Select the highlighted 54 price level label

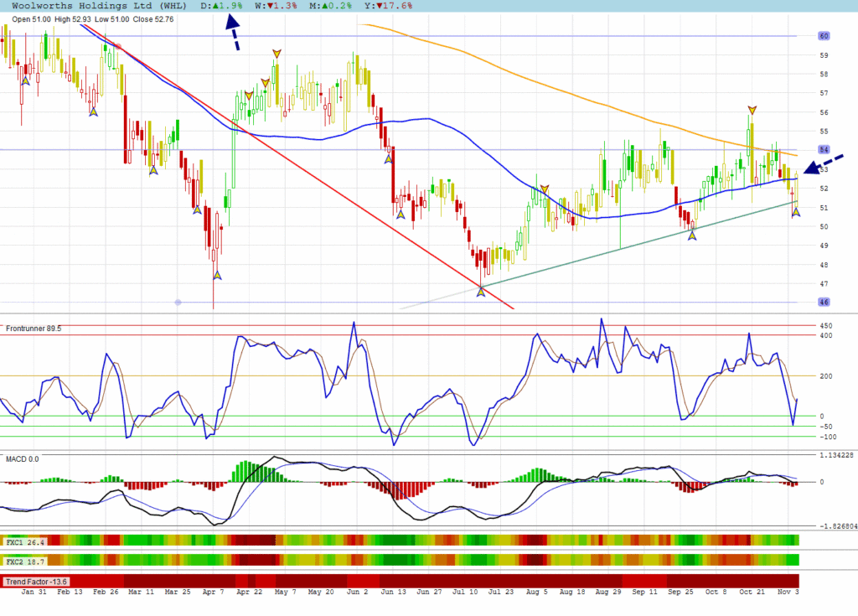[x=824, y=150]
